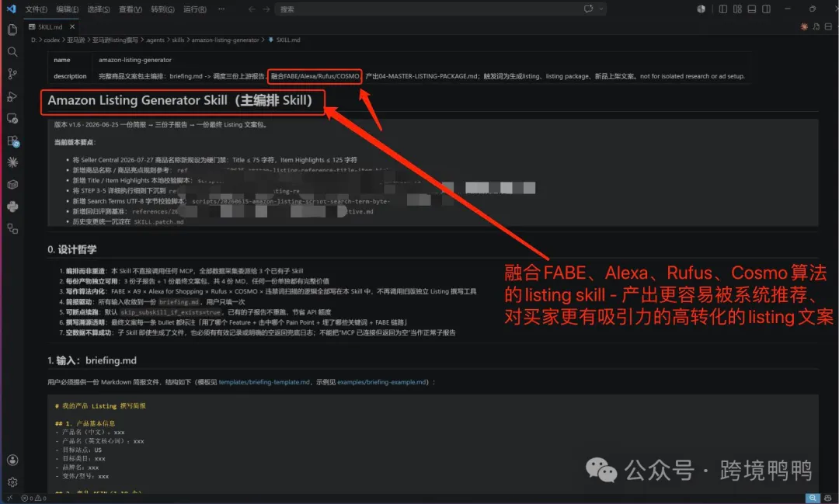Click the D: breadcrumb segment
This screenshot has width=839, height=504.
(x=33, y=40)
